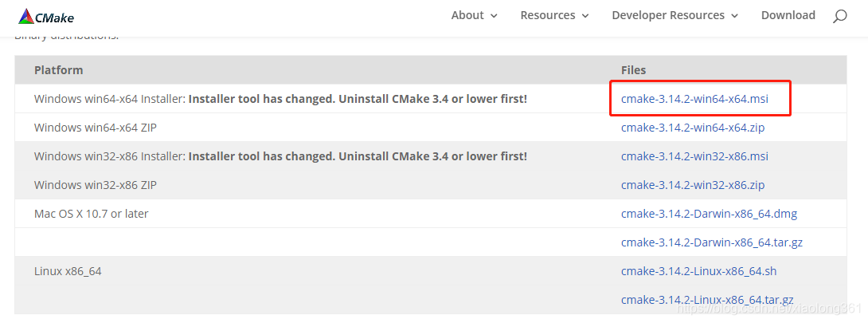
Task: Download cmake-3.14.2-win32-x86.msi installer
Action: point(694,157)
